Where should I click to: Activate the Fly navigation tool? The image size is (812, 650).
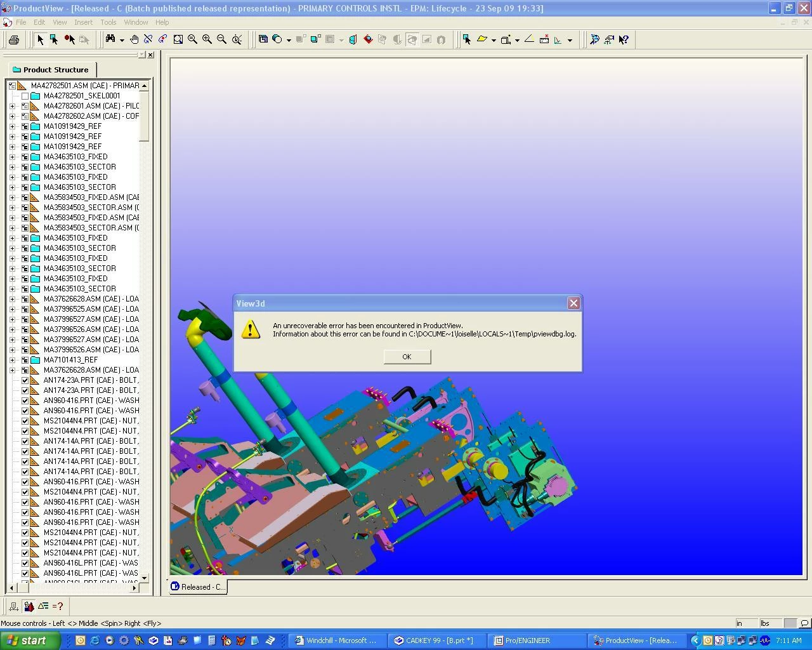pos(163,39)
